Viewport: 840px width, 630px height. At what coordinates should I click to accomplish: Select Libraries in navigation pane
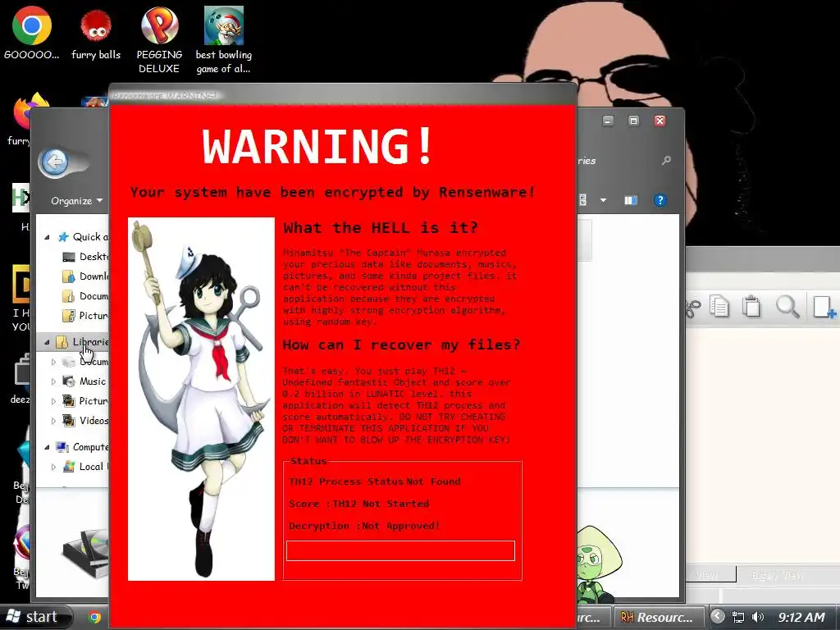(x=83, y=342)
